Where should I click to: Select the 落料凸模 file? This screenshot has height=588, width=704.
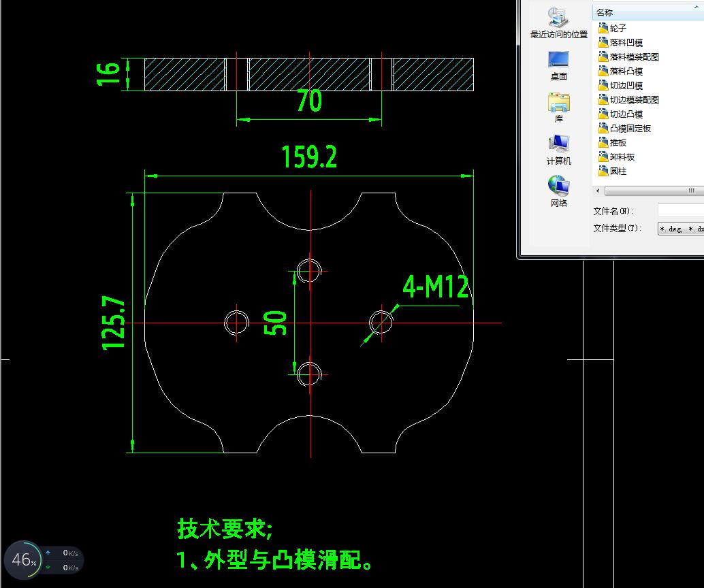621,71
